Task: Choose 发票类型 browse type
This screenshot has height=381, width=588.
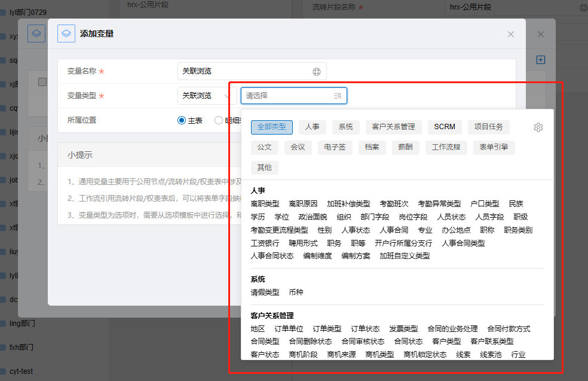Action: click(x=403, y=329)
